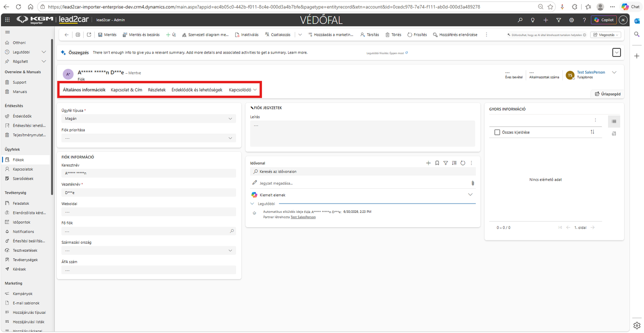Go back using the form back arrow

click(66, 35)
